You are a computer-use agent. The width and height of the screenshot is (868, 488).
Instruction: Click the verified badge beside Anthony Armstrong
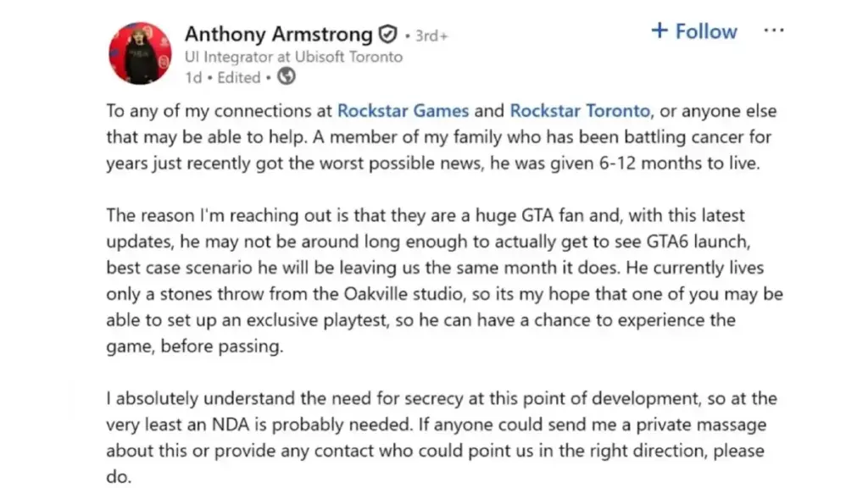pyautogui.click(x=387, y=35)
